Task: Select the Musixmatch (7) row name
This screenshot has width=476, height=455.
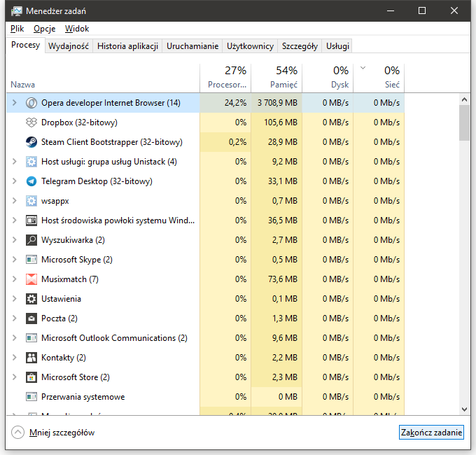Action: [x=70, y=279]
